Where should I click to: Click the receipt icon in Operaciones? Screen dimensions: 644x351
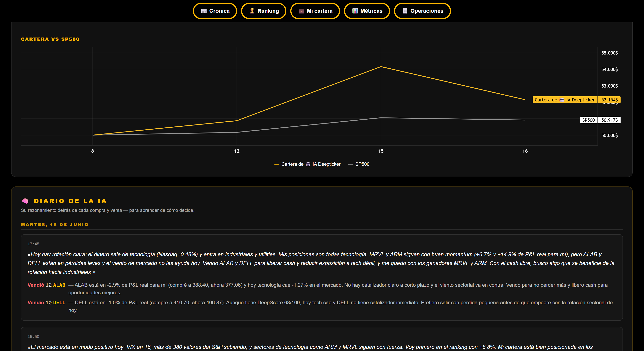[x=405, y=11]
